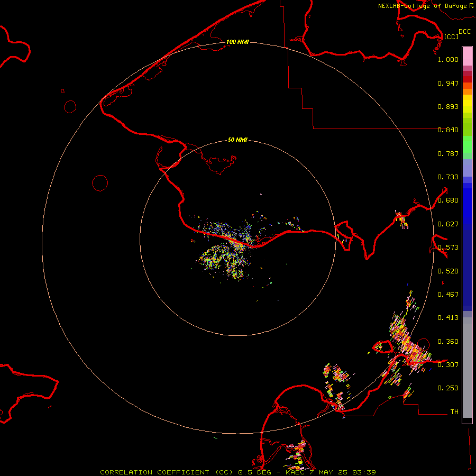Click the 0.520 value on the color scale
This screenshot has height=476, width=476.
pos(448,271)
